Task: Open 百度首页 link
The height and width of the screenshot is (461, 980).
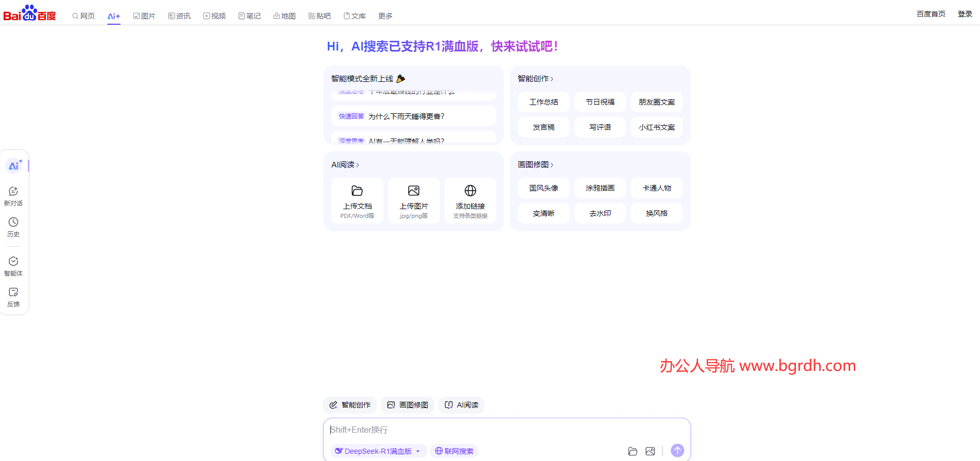Action: point(931,14)
